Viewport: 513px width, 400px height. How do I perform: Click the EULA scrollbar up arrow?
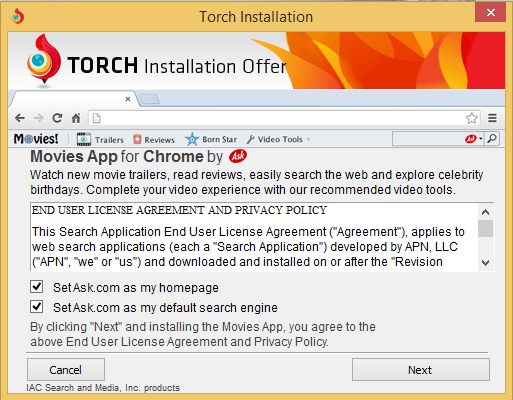point(486,212)
